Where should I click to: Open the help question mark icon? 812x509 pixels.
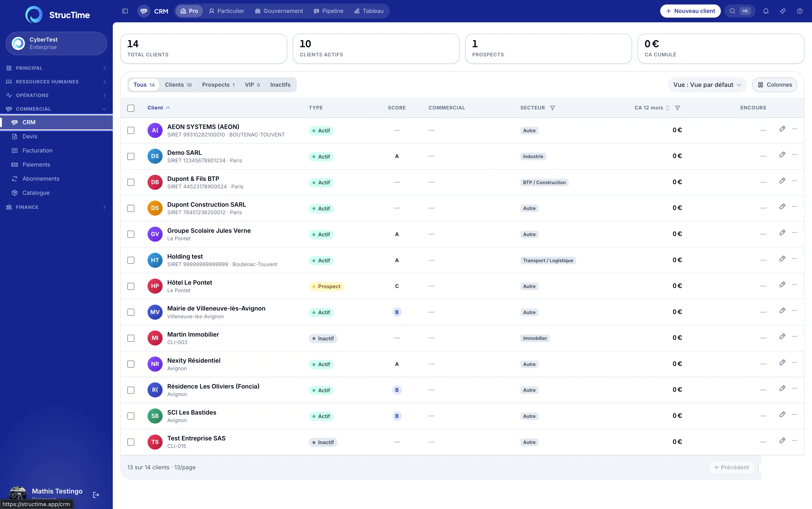(800, 11)
